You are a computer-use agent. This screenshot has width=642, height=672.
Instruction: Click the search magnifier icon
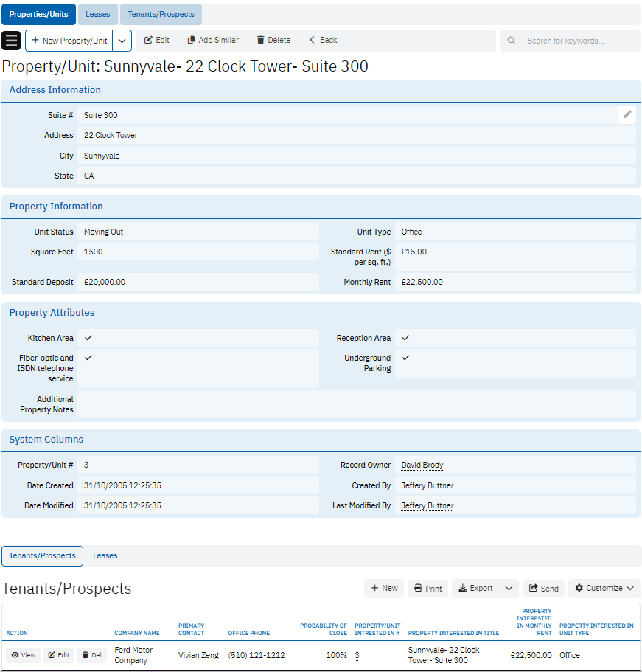point(512,41)
